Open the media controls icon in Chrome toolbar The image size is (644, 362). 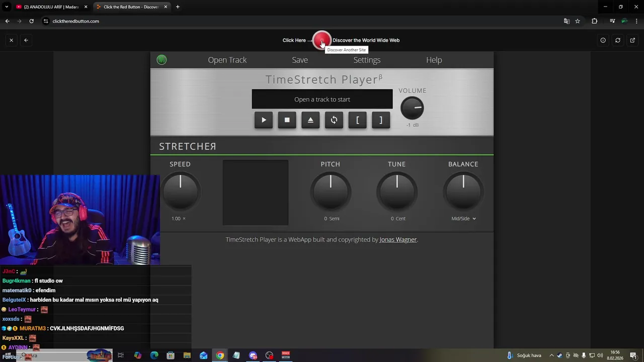612,21
